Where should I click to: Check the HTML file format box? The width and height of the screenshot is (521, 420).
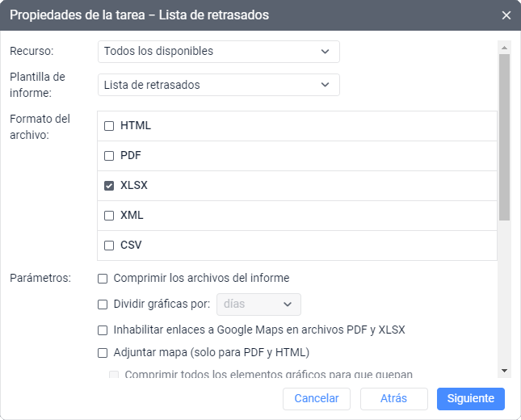point(109,126)
